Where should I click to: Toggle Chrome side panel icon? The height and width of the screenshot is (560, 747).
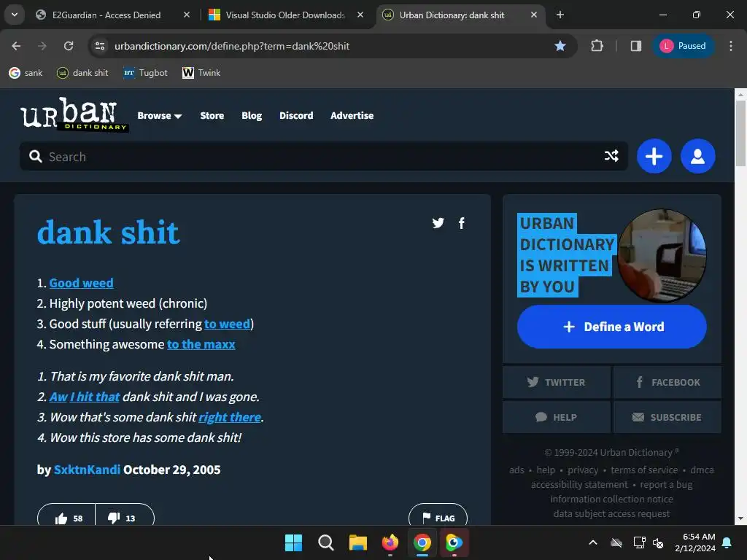635,46
